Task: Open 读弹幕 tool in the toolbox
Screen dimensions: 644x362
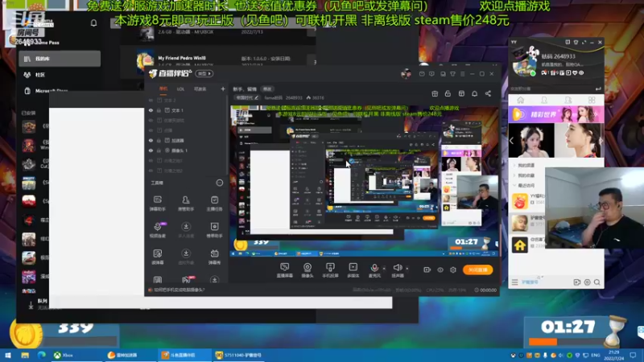Action: 157,257
